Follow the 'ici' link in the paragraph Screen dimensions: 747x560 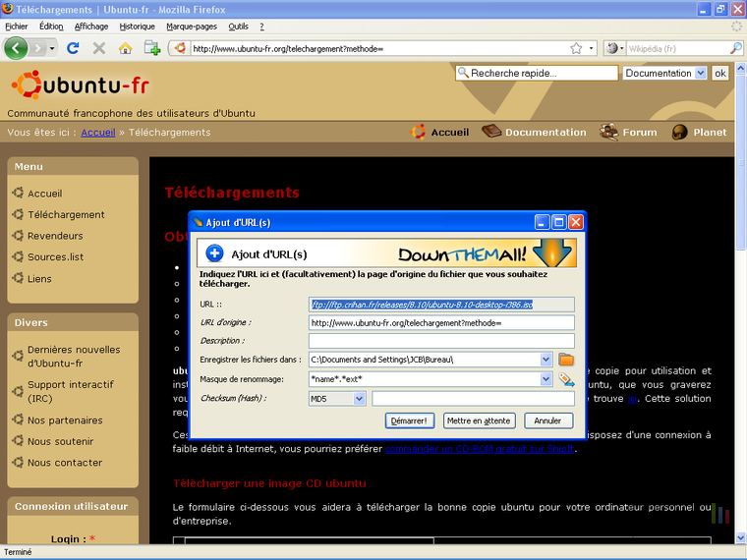coord(632,399)
